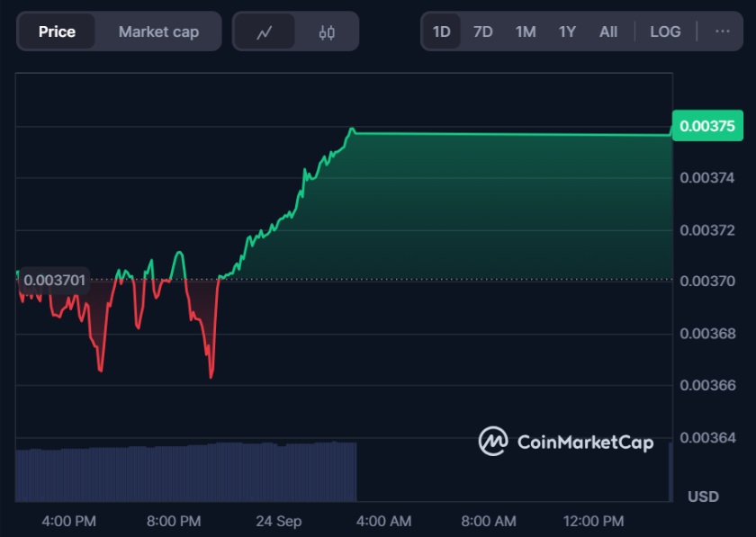Click the green 0.00375 current price tag
This screenshot has width=756, height=537.
[706, 126]
